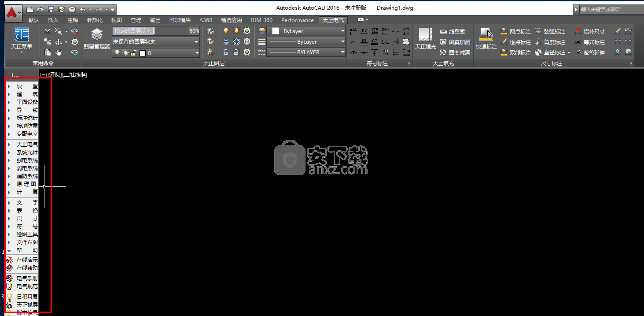644x316 pixels.
Task: Toggle the single padlock lock layer icon
Action: click(x=226, y=52)
